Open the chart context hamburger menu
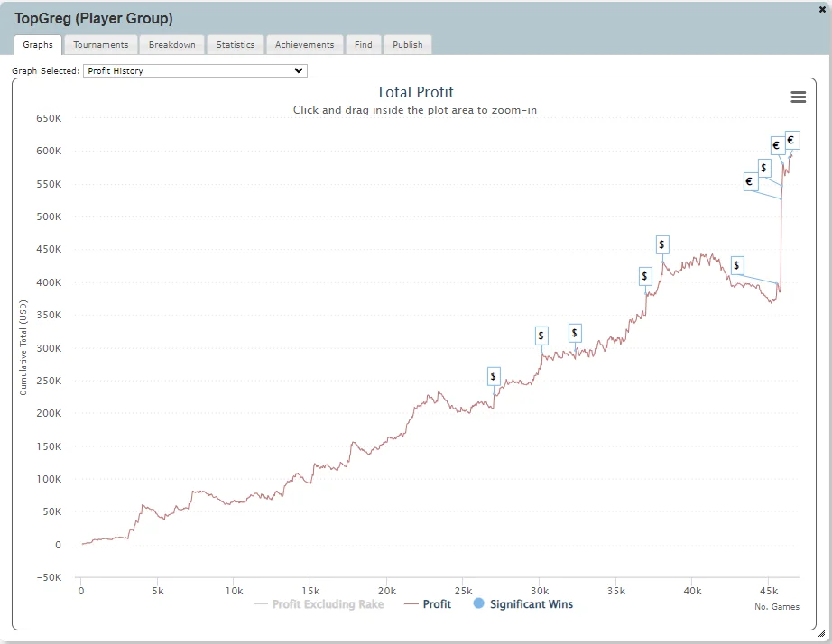The height and width of the screenshot is (644, 832). click(x=798, y=97)
